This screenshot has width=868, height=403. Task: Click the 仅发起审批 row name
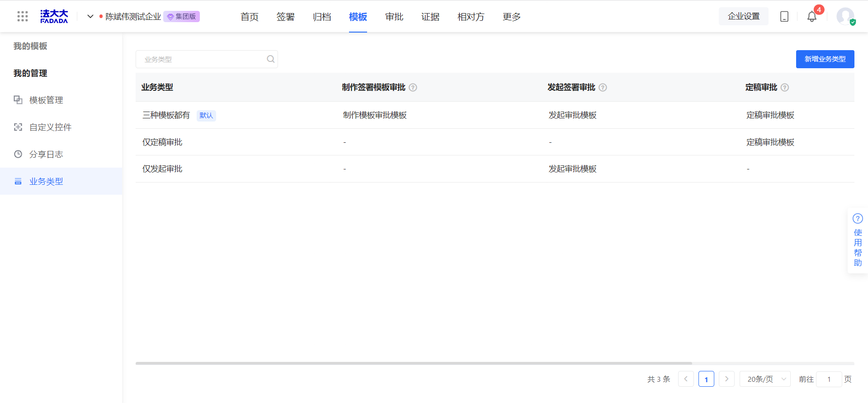tap(162, 169)
